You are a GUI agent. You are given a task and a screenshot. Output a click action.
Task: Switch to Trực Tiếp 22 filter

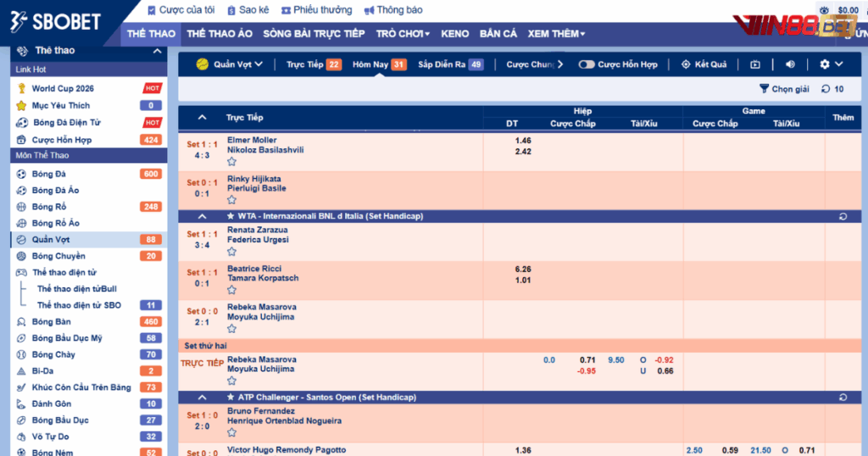click(x=314, y=64)
